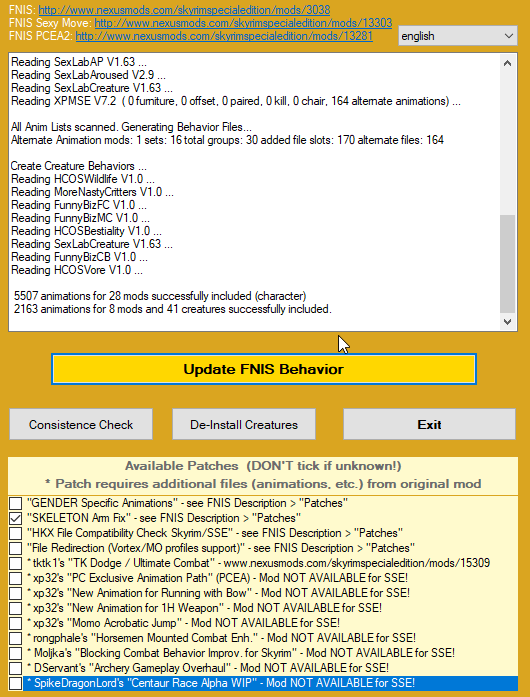Click 'Reading FunnyBizMC V1.0' log line
The image size is (530, 697).
point(80,218)
